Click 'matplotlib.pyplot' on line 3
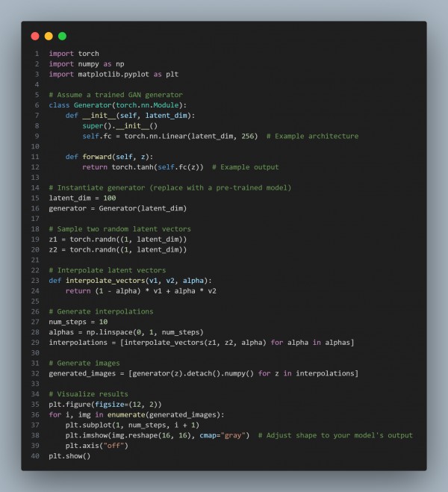Screen dimensions: 448x492 (113, 75)
